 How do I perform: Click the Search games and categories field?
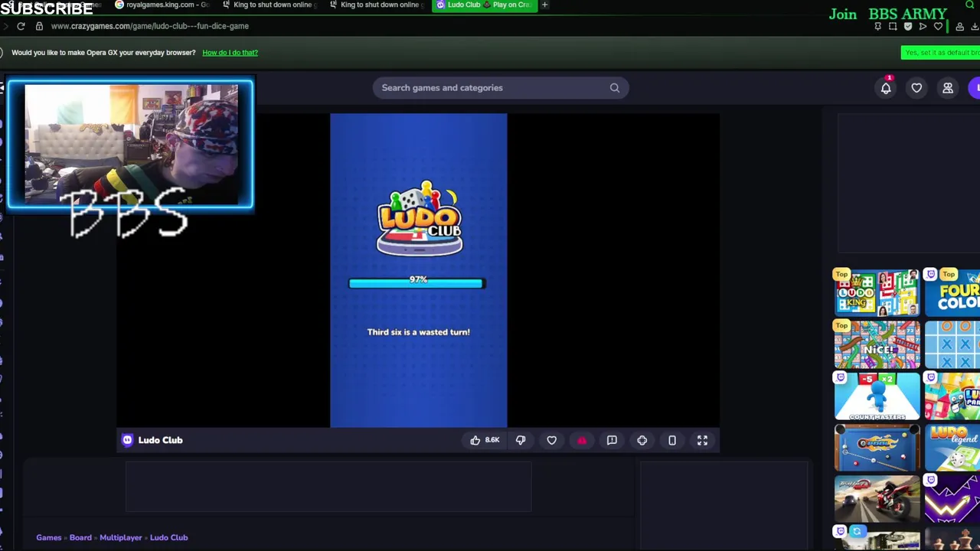pyautogui.click(x=501, y=88)
